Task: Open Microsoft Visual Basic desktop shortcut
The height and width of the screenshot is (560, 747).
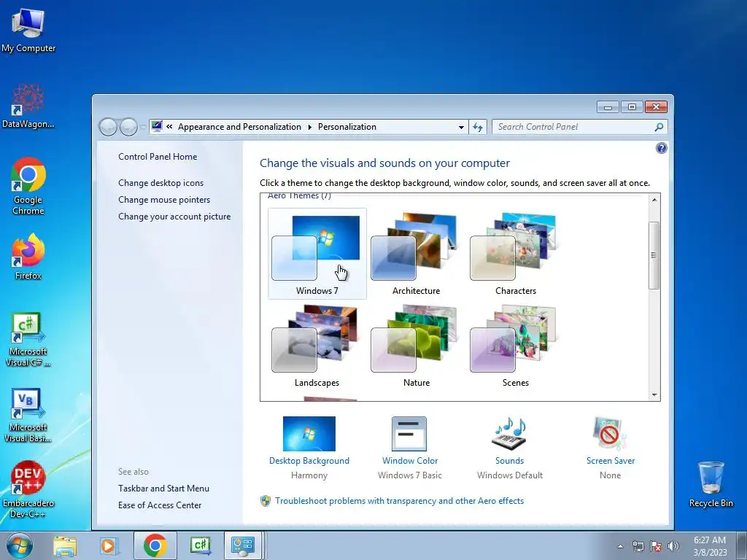Action: (28, 415)
